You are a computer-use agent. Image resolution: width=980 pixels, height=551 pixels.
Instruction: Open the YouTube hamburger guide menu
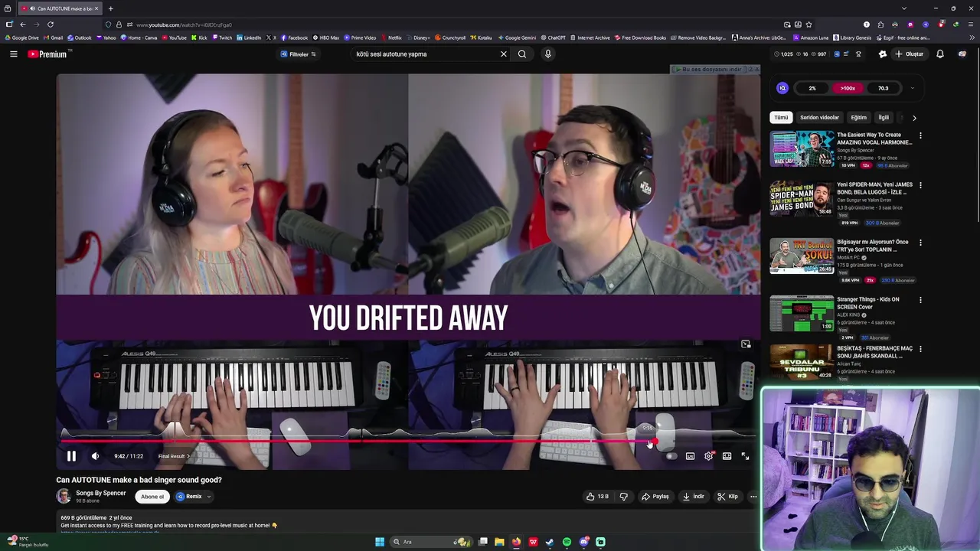(x=13, y=54)
